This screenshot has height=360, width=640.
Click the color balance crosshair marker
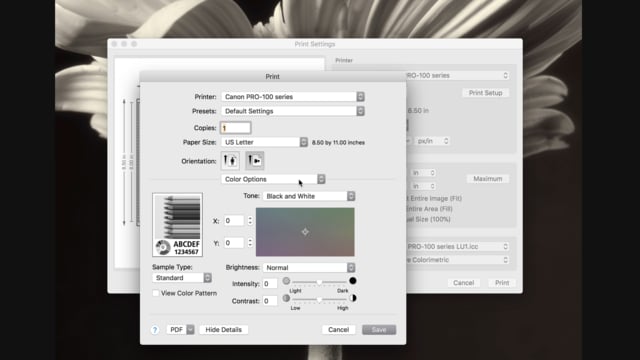[x=305, y=232]
